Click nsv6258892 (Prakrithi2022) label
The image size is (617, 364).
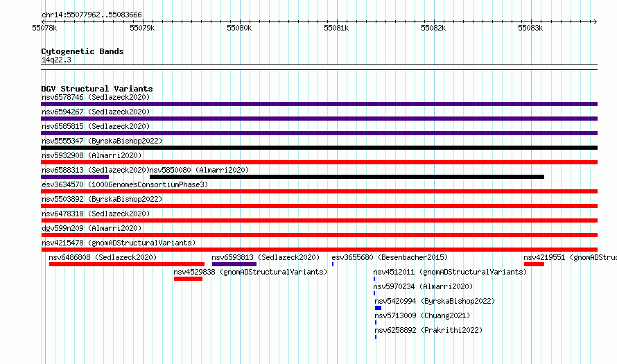(x=428, y=330)
